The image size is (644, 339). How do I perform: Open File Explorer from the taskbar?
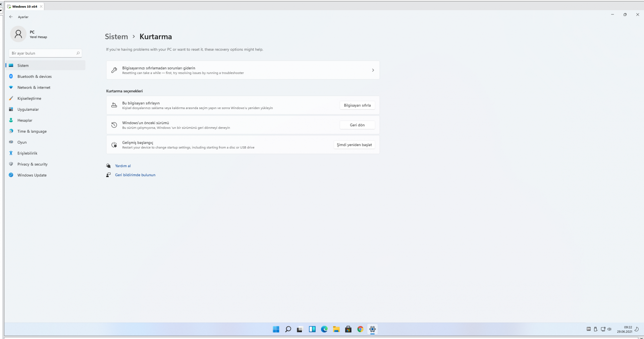click(x=336, y=329)
